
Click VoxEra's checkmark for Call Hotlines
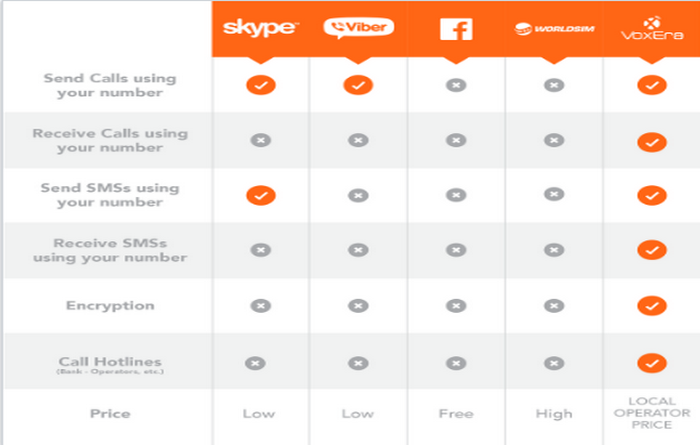[652, 363]
